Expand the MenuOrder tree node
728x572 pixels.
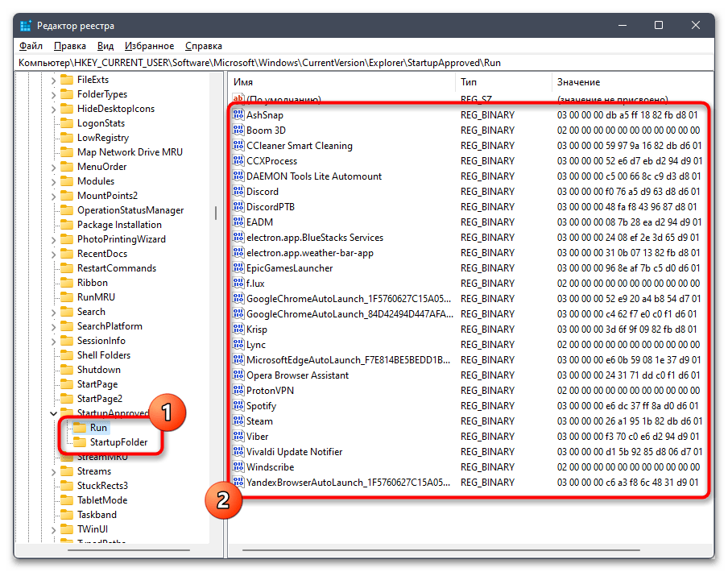(x=53, y=167)
